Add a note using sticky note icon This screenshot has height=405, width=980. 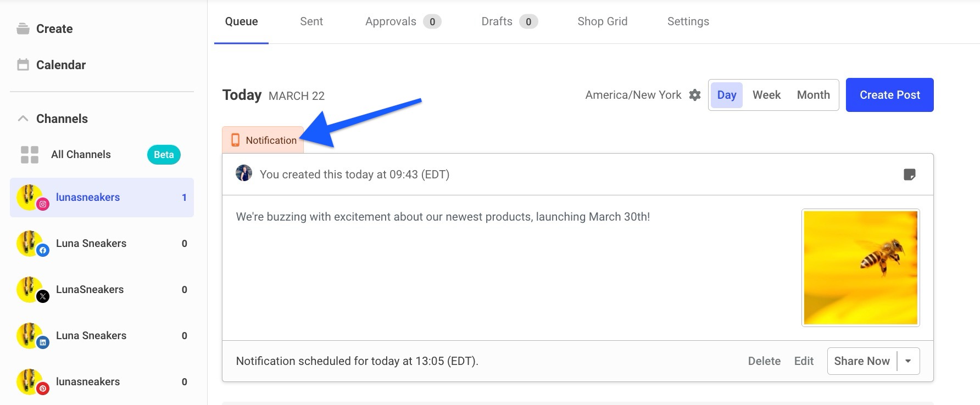point(910,175)
